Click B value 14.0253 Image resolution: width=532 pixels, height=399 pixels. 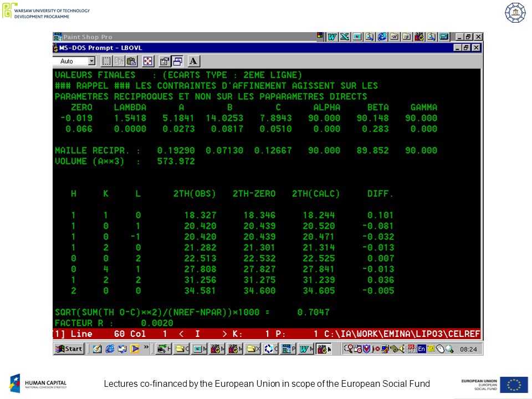tap(224, 118)
